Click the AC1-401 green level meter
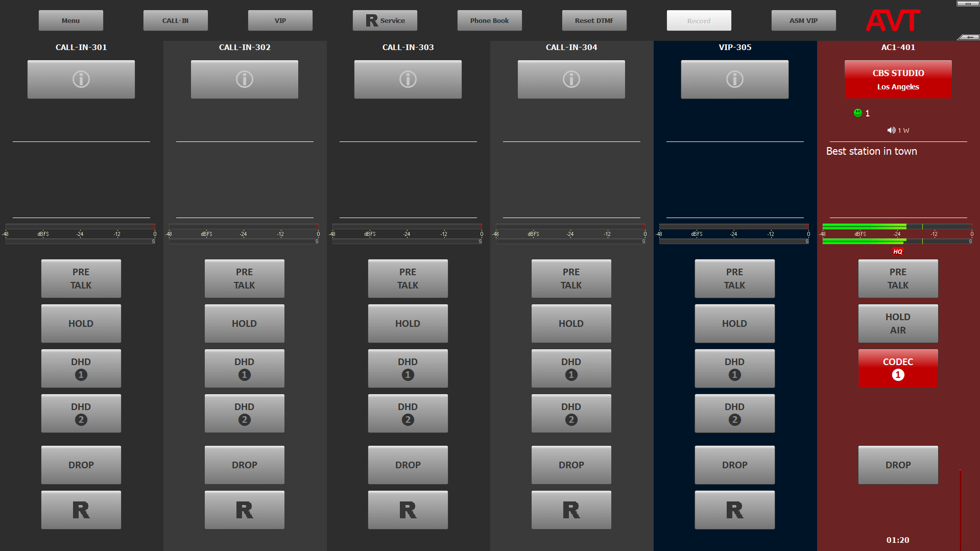The height and width of the screenshot is (551, 980). pyautogui.click(x=864, y=226)
